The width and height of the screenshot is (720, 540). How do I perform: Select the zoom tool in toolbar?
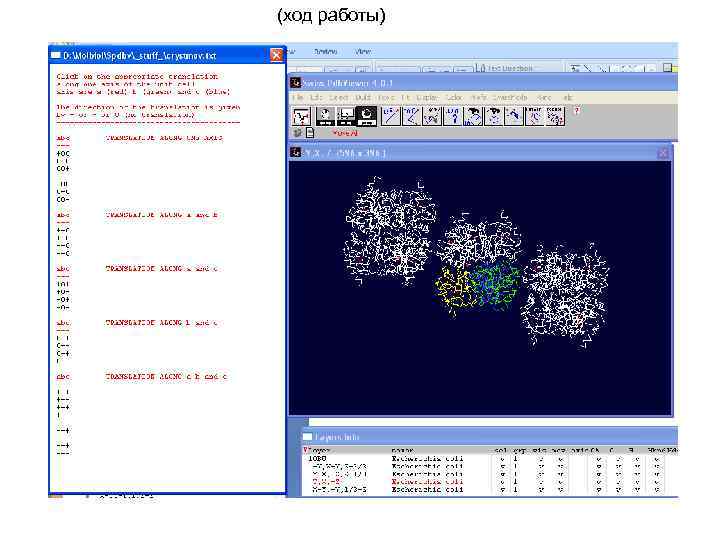pos(346,116)
